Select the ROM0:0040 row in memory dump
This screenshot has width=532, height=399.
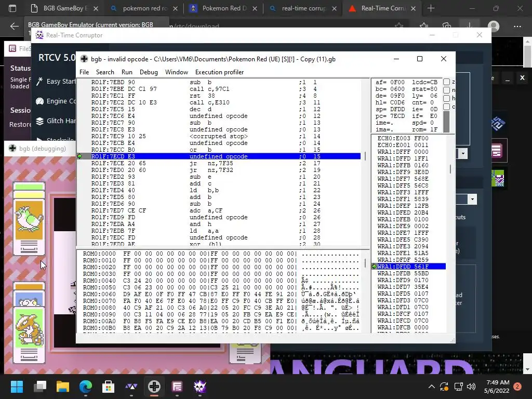(x=221, y=281)
